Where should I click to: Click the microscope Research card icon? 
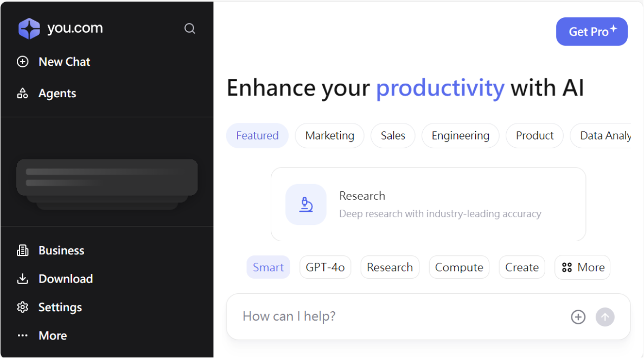point(306,204)
